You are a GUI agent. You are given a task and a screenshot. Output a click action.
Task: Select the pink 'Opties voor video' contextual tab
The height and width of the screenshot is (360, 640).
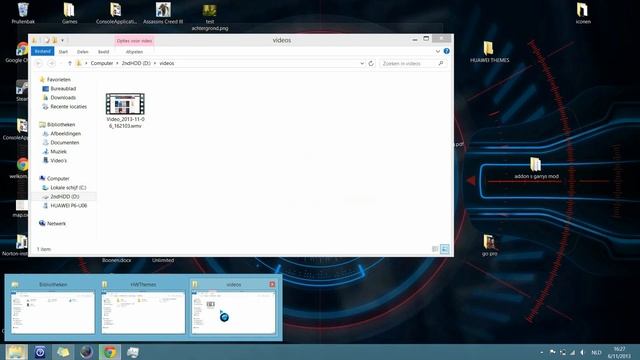click(x=134, y=41)
